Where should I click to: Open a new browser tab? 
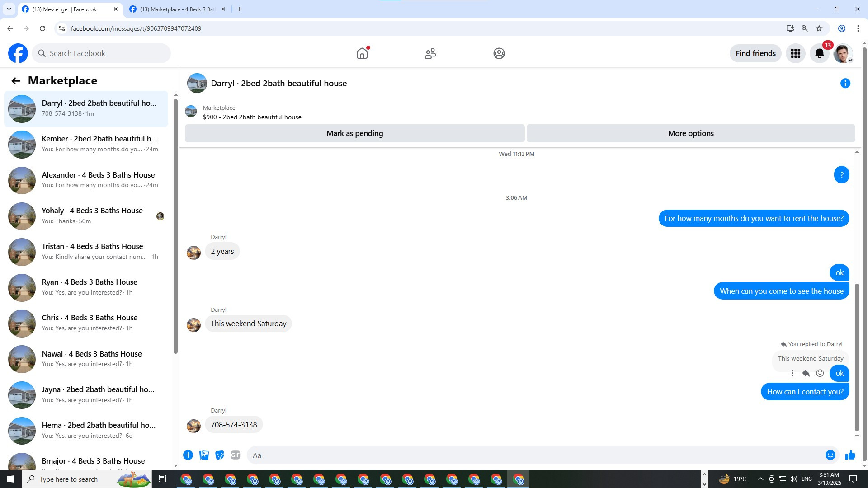point(240,9)
